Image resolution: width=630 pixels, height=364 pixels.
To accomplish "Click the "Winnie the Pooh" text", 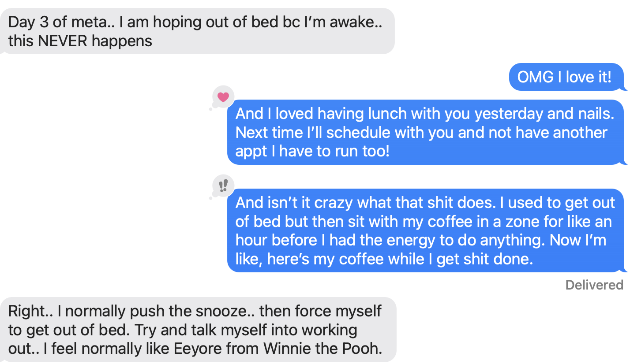I will (322, 349).
